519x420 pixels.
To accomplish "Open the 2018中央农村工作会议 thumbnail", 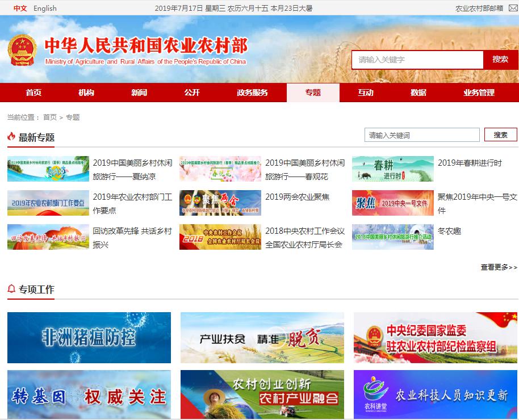I will pos(220,237).
